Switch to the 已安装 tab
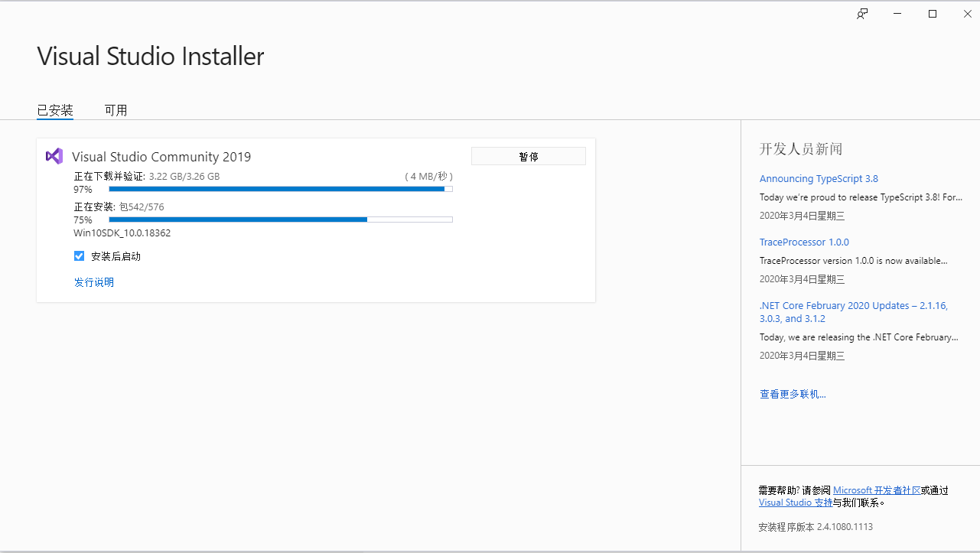 click(x=55, y=110)
